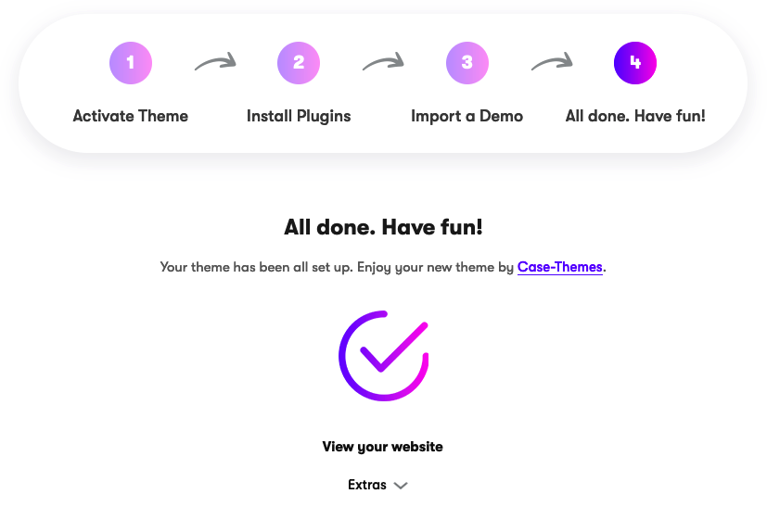Click the chevron next to Extras
This screenshot has height=532, width=767.
[x=401, y=486]
